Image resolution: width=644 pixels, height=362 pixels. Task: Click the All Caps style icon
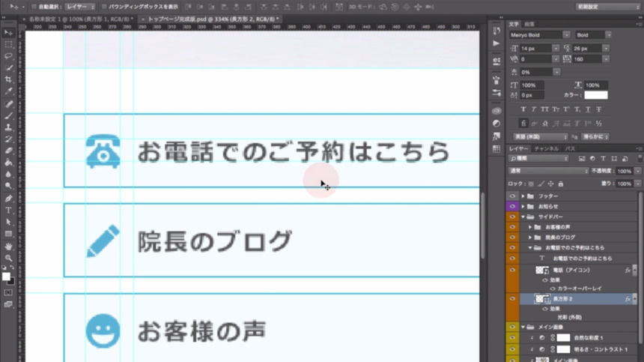[544, 109]
